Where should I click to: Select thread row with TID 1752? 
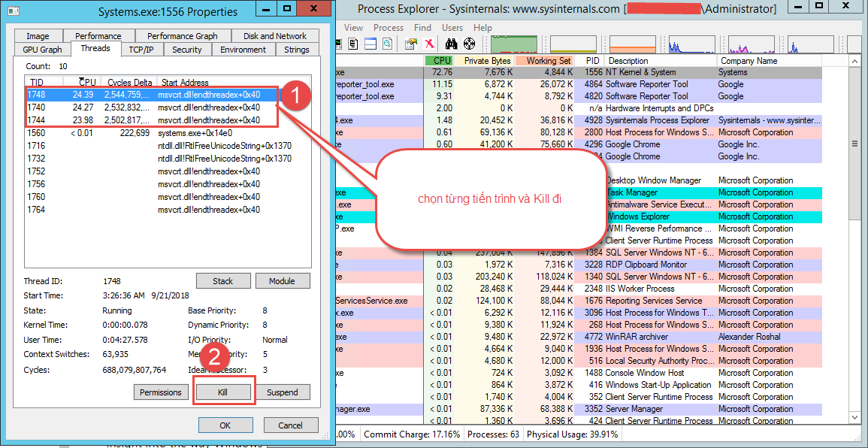(x=168, y=171)
